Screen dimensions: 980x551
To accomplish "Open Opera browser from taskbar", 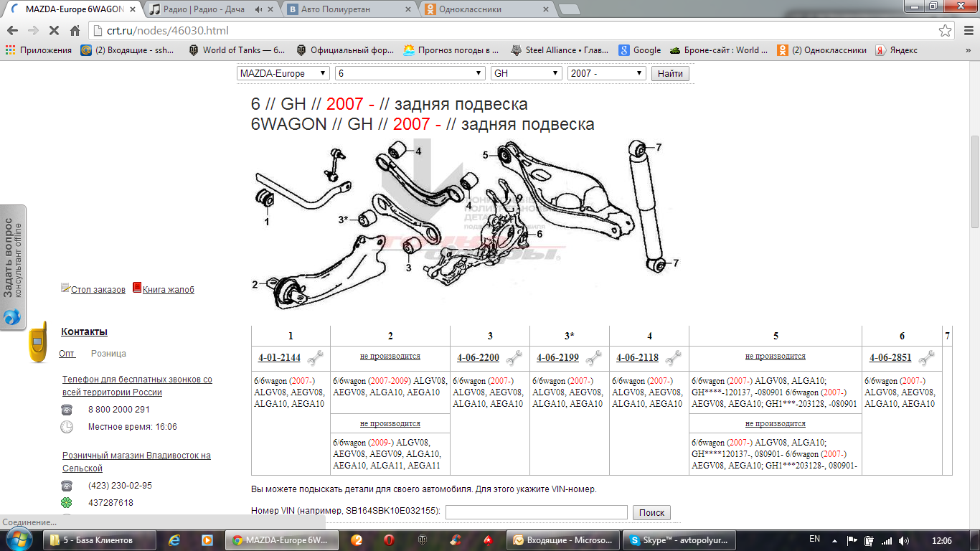I will (x=388, y=540).
